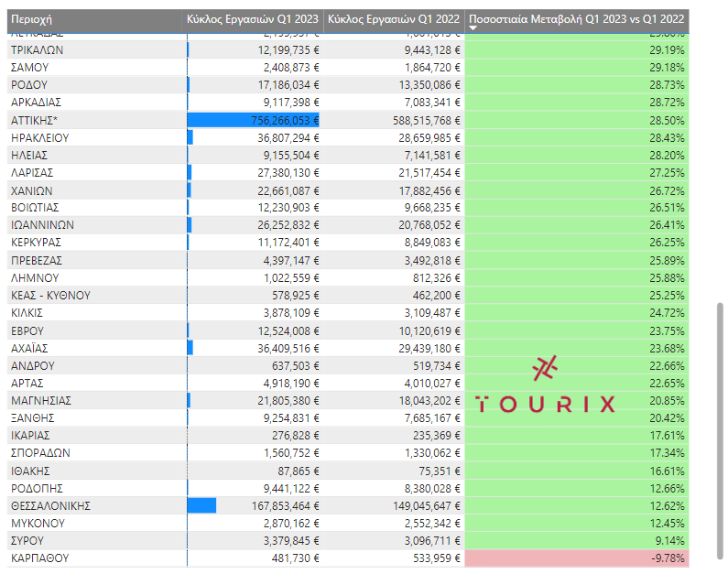Click the TOURIX logo symbol

tap(545, 367)
